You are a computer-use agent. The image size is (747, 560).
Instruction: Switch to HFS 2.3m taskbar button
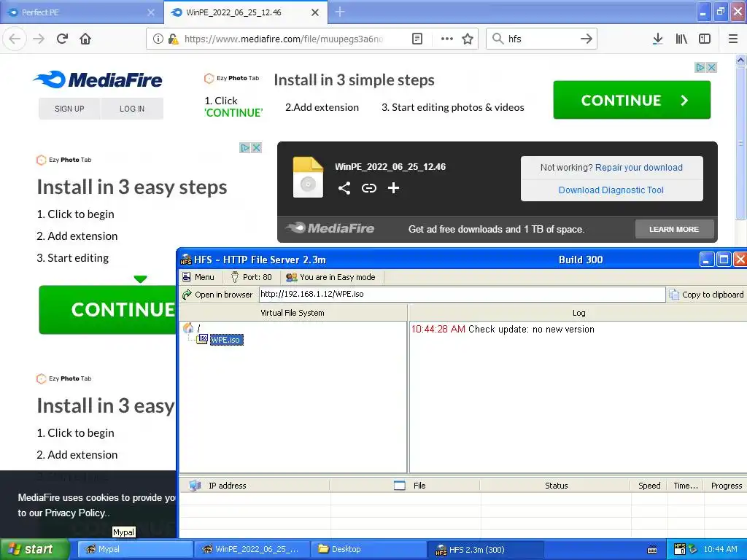click(x=486, y=550)
